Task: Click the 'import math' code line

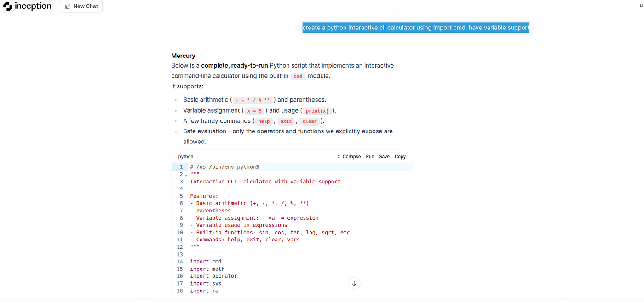Action: [x=207, y=269]
